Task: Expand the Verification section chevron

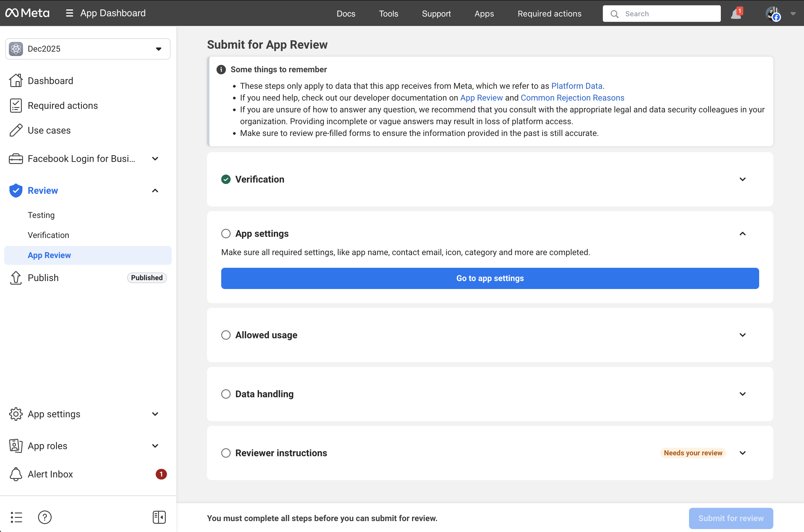Action: click(x=742, y=179)
